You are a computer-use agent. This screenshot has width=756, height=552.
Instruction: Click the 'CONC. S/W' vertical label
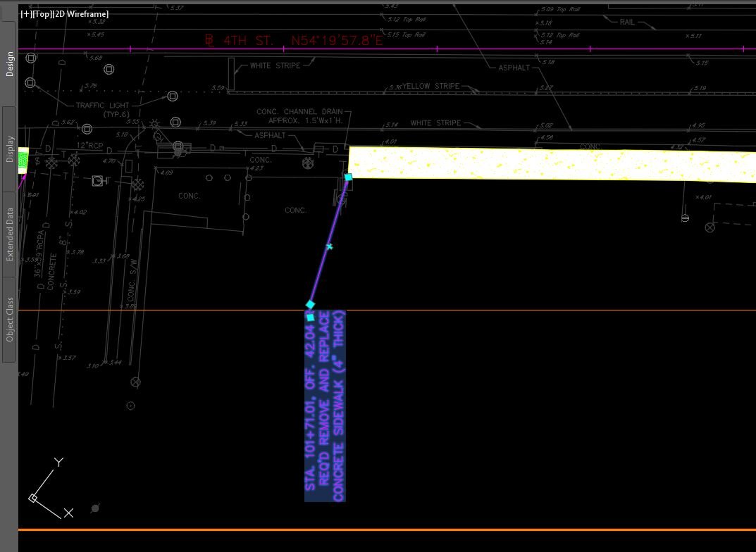click(x=132, y=280)
